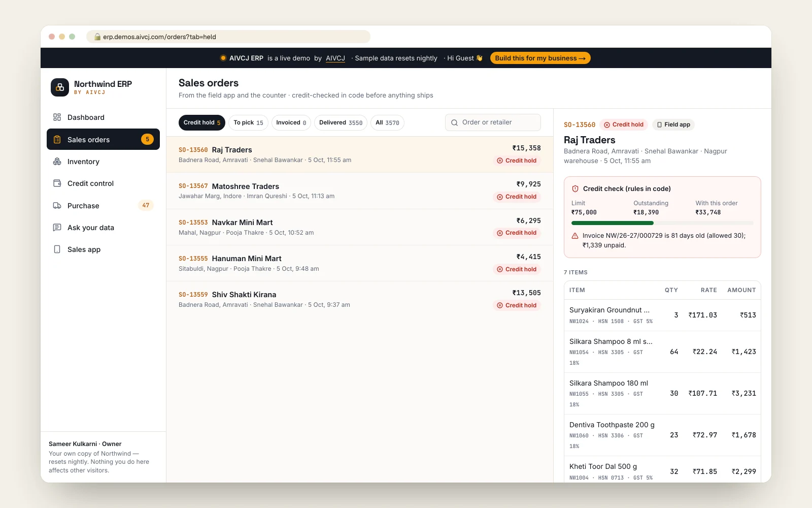Click the Suryakiran Groundnut item row

662,315
